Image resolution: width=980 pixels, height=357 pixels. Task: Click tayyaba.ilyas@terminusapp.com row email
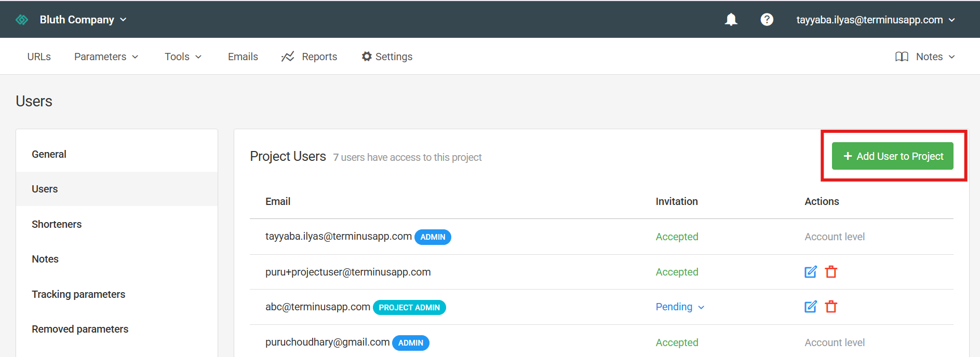pos(339,237)
